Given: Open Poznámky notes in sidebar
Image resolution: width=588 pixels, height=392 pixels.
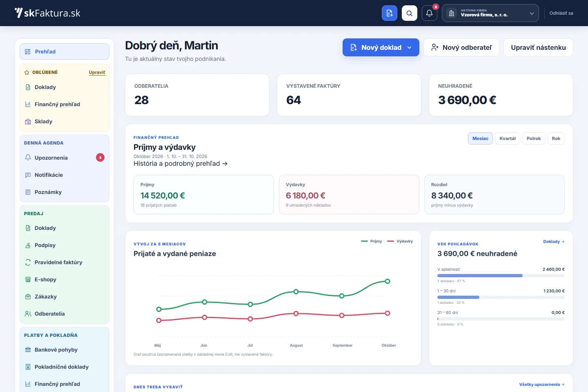Looking at the screenshot, I should [65, 192].
